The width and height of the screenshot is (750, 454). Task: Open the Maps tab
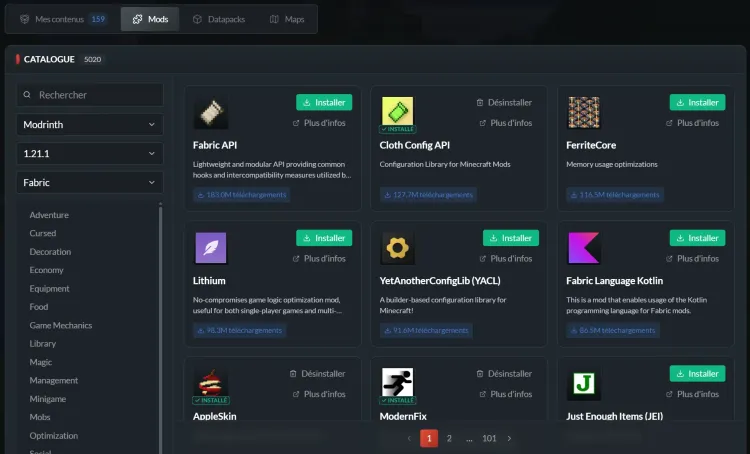point(287,19)
